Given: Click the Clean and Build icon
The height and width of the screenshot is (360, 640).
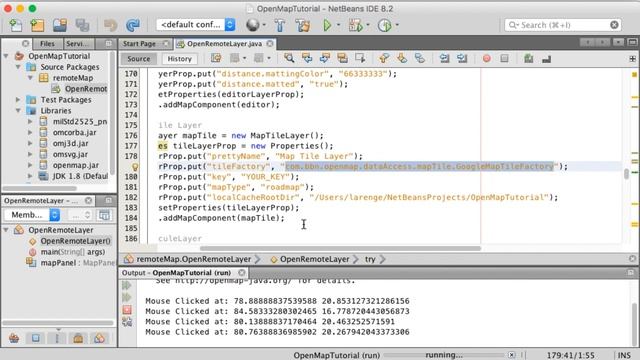Looking at the screenshot, I should 302,25.
